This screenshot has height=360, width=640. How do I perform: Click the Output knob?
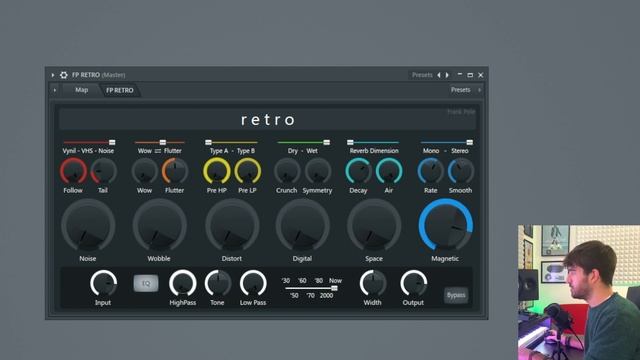pyautogui.click(x=413, y=283)
